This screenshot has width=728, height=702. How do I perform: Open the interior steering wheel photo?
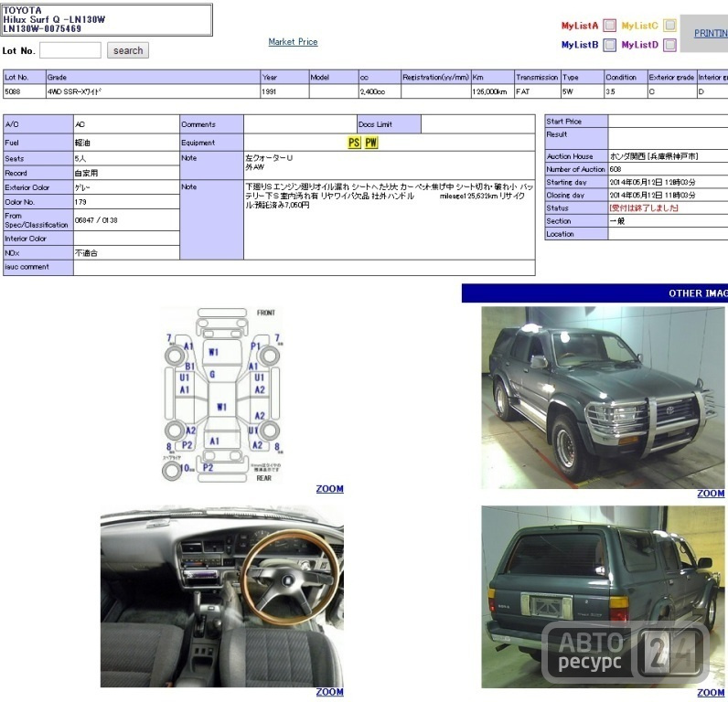pyautogui.click(x=222, y=596)
